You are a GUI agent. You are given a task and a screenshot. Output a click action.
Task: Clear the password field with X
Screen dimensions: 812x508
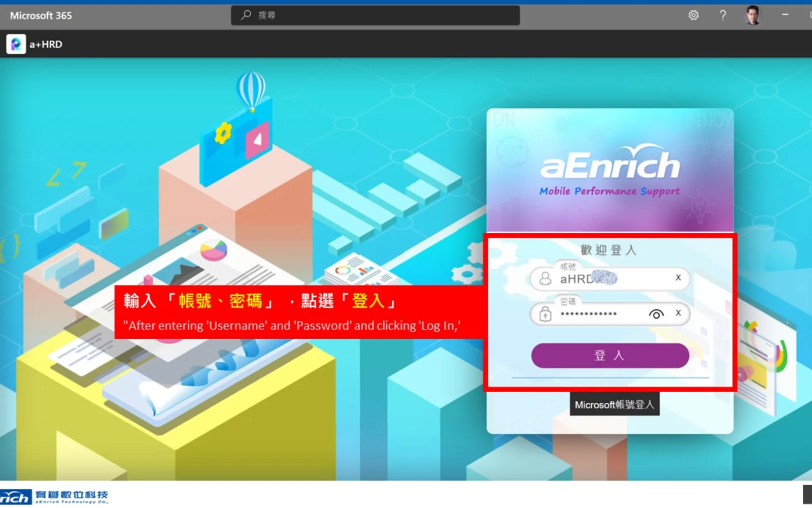coord(678,313)
